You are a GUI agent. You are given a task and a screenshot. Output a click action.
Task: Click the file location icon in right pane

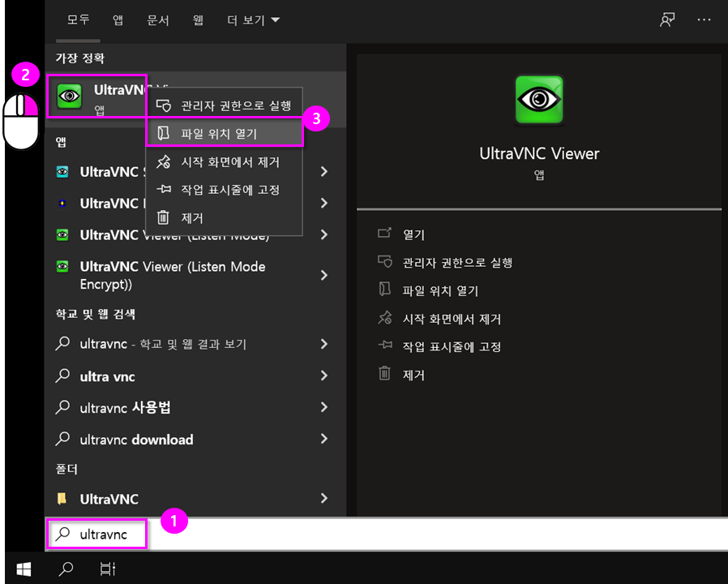[385, 289]
